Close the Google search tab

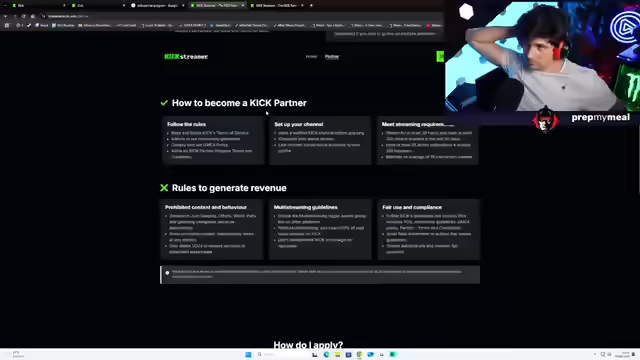[183, 5]
